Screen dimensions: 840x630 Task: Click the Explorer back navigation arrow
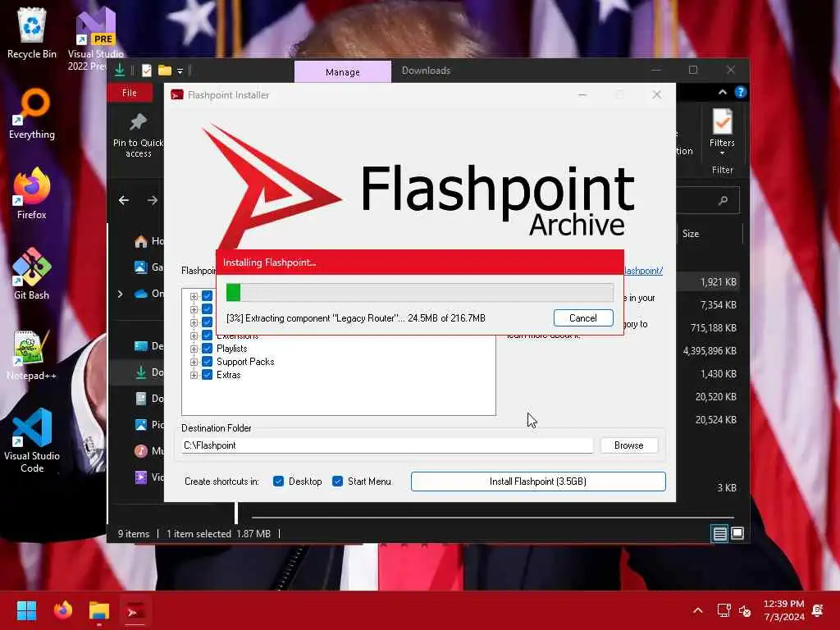click(124, 200)
